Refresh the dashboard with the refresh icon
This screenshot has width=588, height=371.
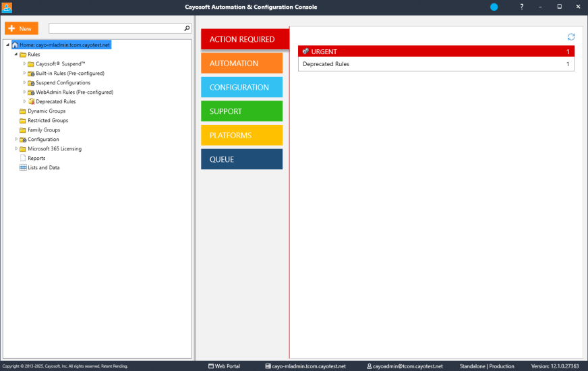570,36
